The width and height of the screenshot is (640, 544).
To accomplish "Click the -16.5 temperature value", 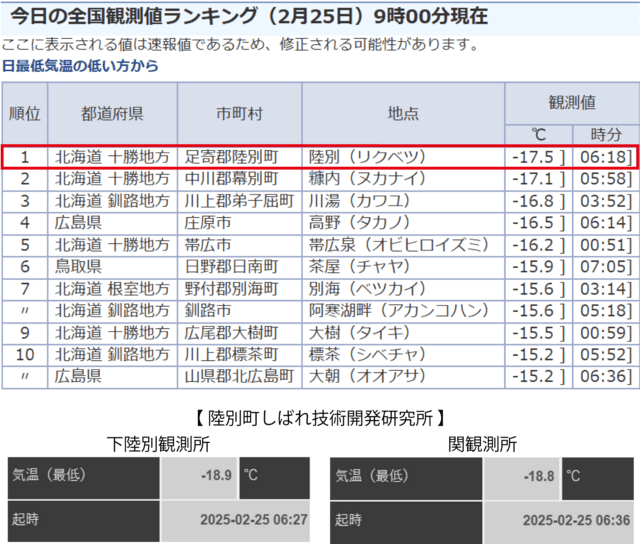I will [x=533, y=223].
